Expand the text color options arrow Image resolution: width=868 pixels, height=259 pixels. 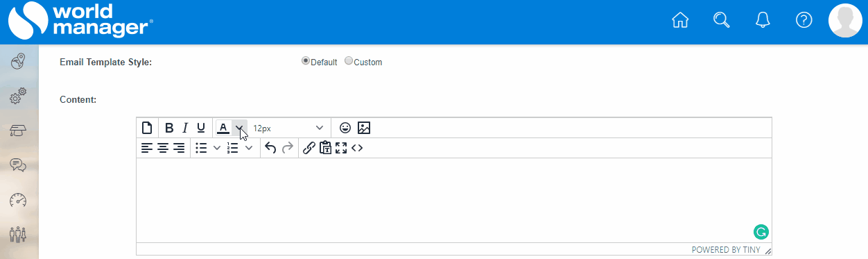(239, 128)
